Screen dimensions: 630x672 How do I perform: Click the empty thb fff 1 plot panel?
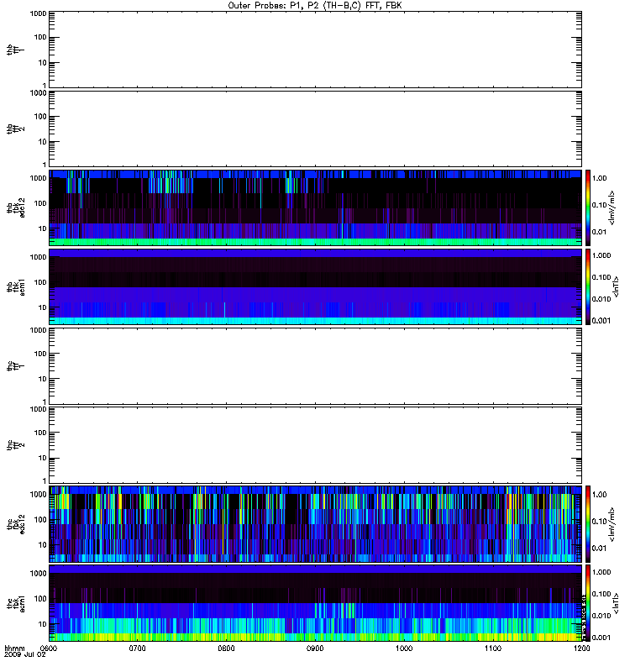point(316,50)
